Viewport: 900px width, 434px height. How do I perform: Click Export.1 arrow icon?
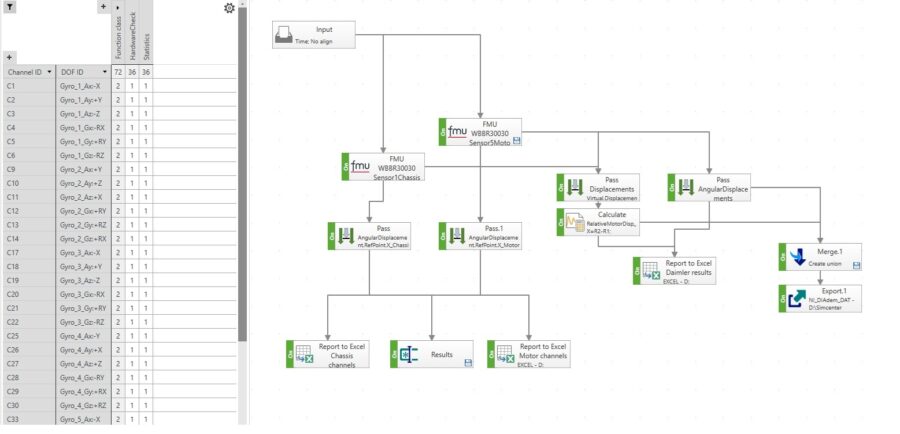pos(797,299)
